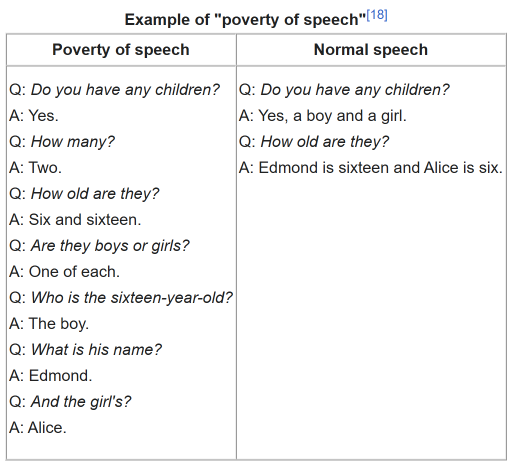
Task: Select the 'Poverty of speech' column header
Action: (121, 50)
